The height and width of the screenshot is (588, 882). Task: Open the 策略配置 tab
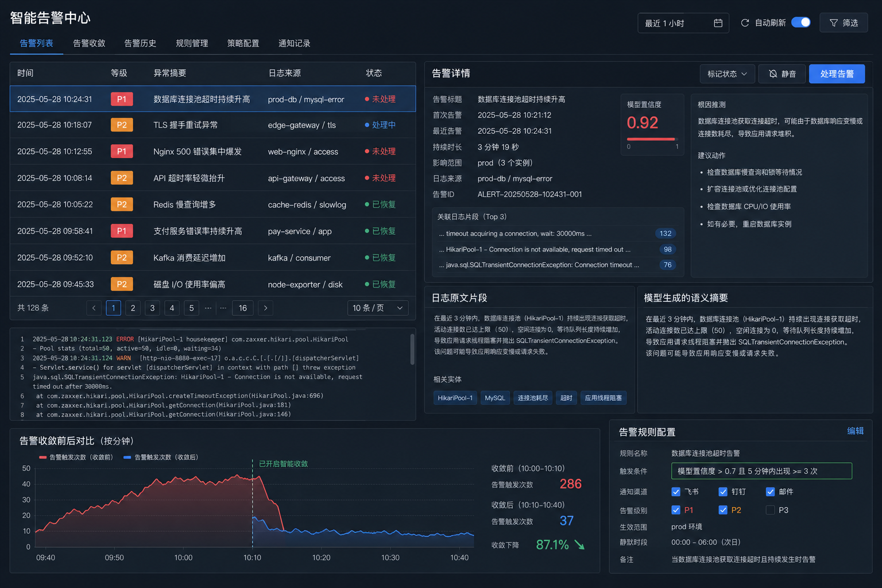243,44
